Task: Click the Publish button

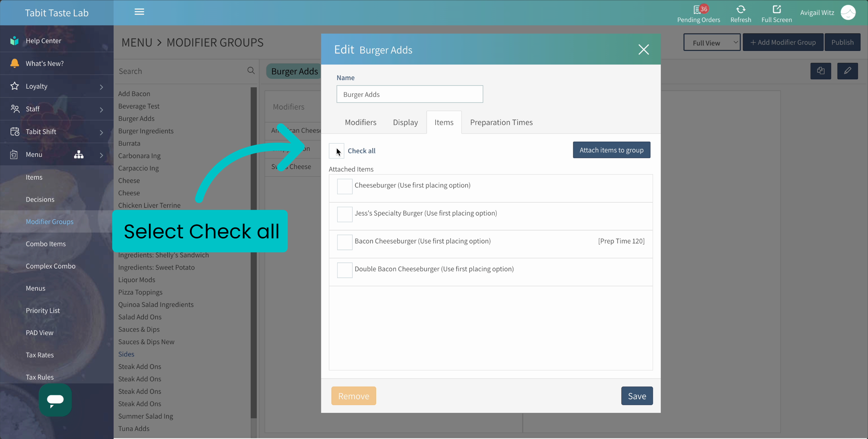Action: point(842,42)
